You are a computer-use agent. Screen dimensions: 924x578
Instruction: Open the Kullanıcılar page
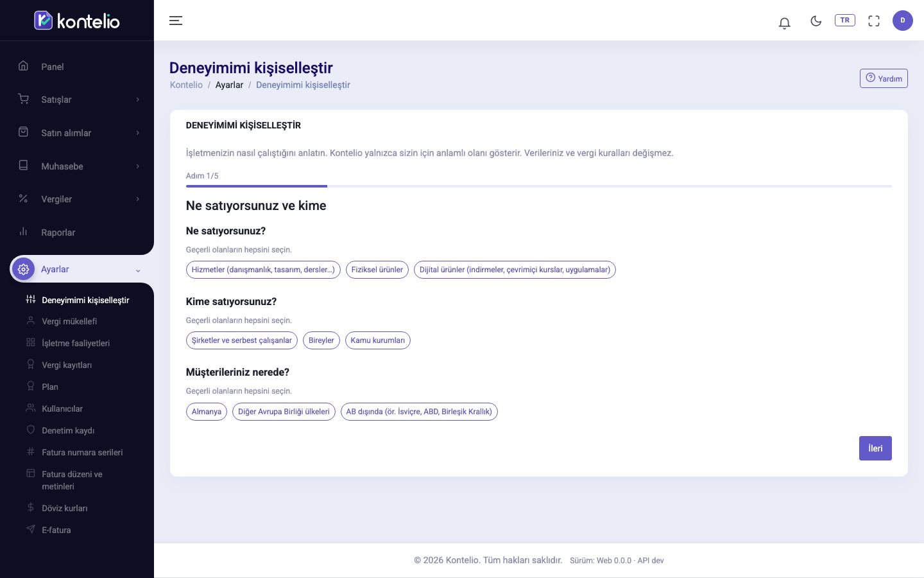62,408
